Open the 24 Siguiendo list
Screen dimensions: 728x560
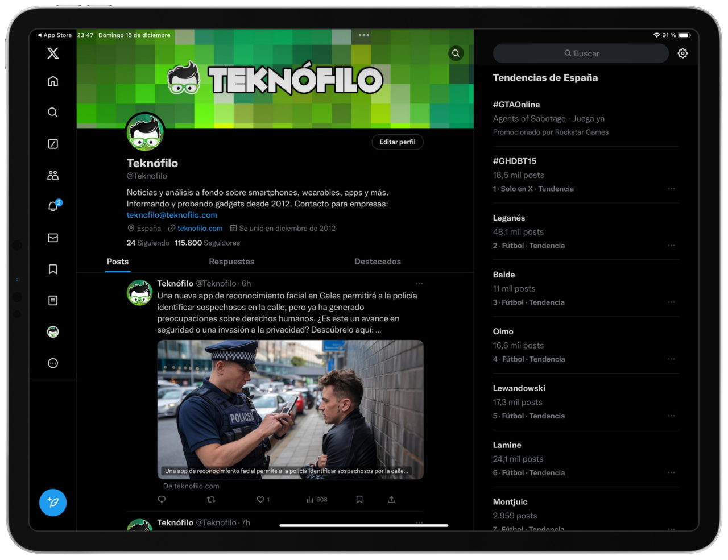pyautogui.click(x=148, y=243)
